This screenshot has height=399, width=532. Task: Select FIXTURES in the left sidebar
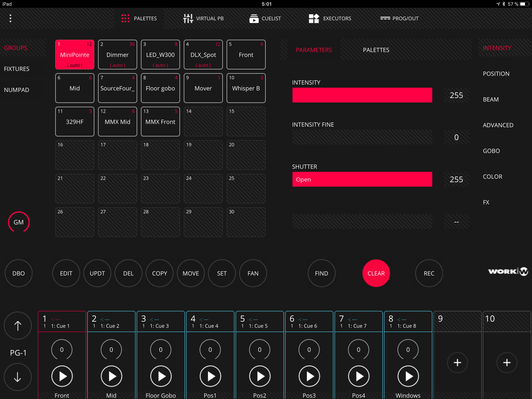[x=17, y=69]
